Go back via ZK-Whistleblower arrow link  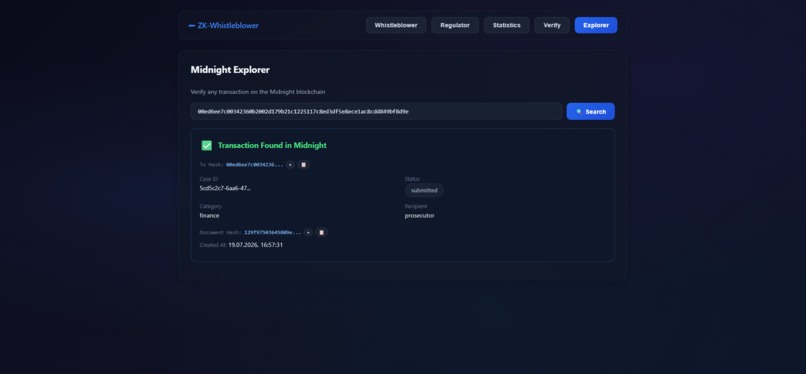224,25
